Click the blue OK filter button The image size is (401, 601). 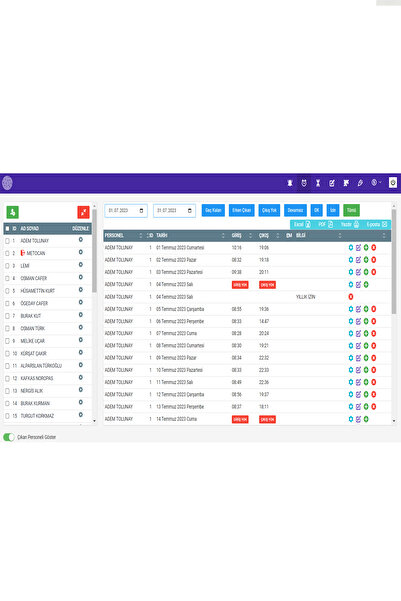316,210
